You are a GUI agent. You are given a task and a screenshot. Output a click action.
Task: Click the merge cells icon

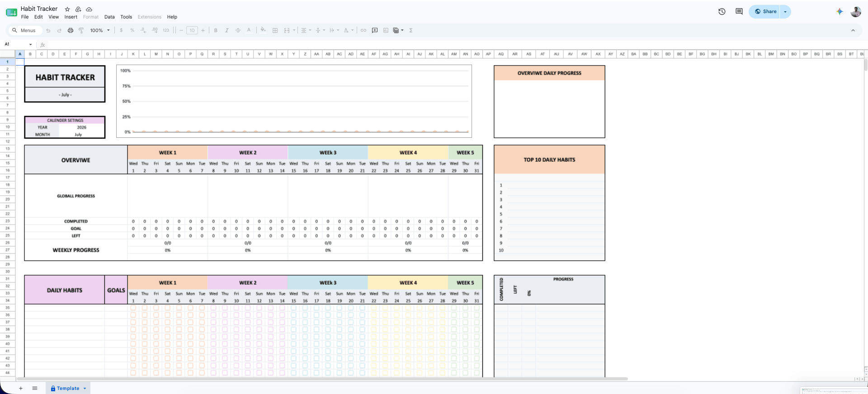(x=287, y=30)
